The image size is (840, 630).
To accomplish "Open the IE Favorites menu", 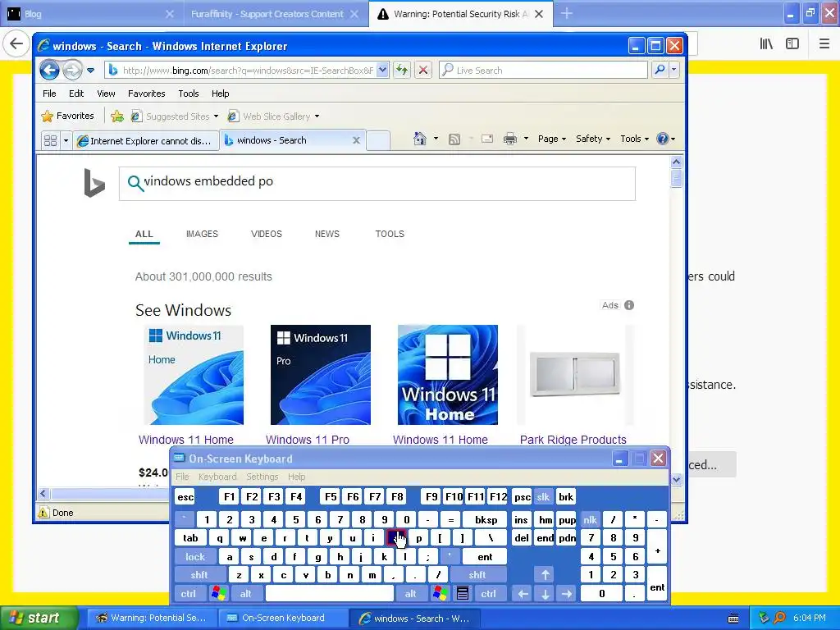I will (146, 94).
